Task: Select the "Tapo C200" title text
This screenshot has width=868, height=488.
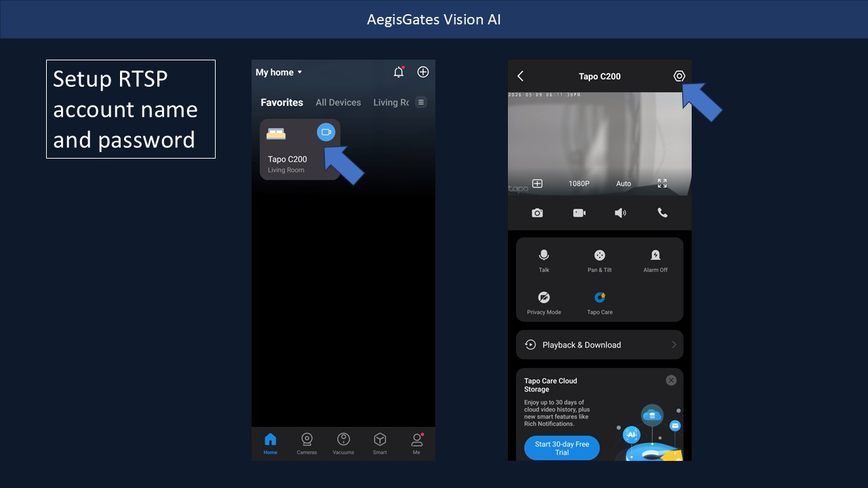Action: (599, 77)
